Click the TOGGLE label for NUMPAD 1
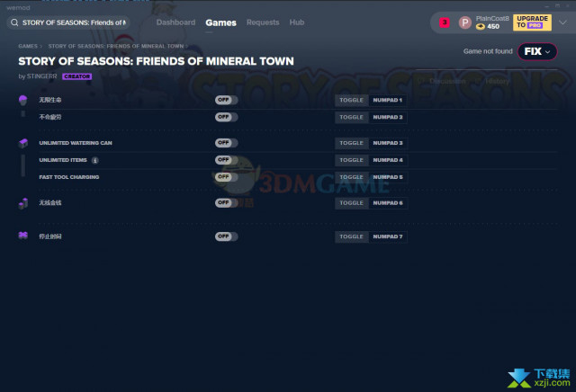Image resolution: width=576 pixels, height=392 pixels. click(352, 100)
